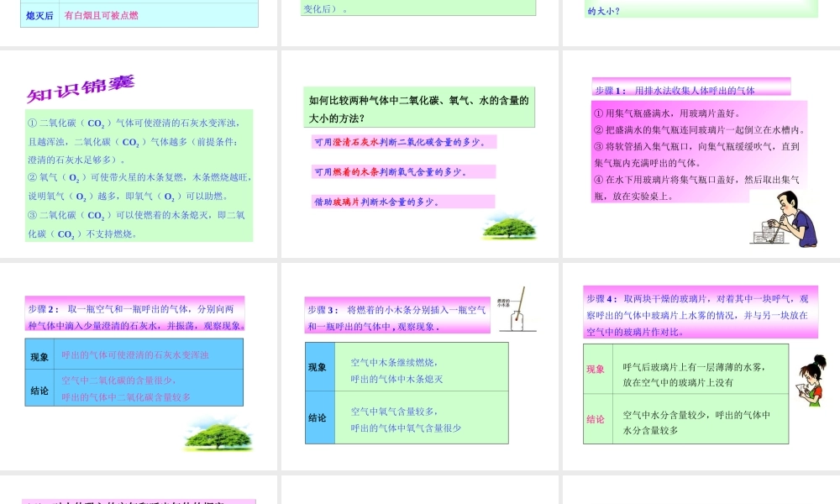The width and height of the screenshot is (840, 504).
Task: Click 呼气后玻璃片上有一层薄薄的水雾
Action: tap(695, 367)
